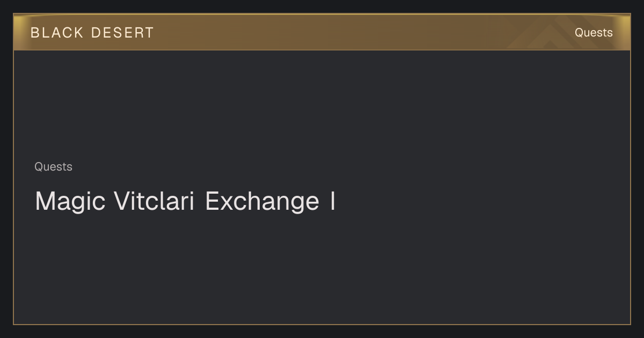Click the Magic Vitclari Exchange I title
The height and width of the screenshot is (338, 644).
click(185, 201)
